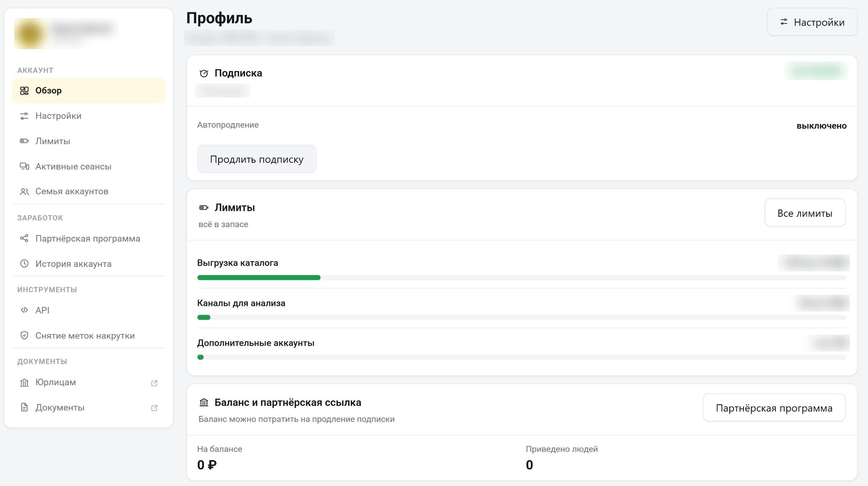The height and width of the screenshot is (486, 868).
Task: Click the bank icon beside Баланс и партнёрская ссылка
Action: click(204, 403)
